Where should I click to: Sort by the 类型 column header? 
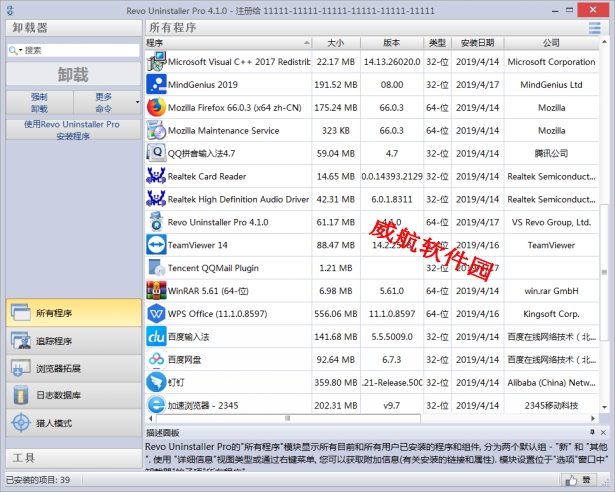[437, 43]
